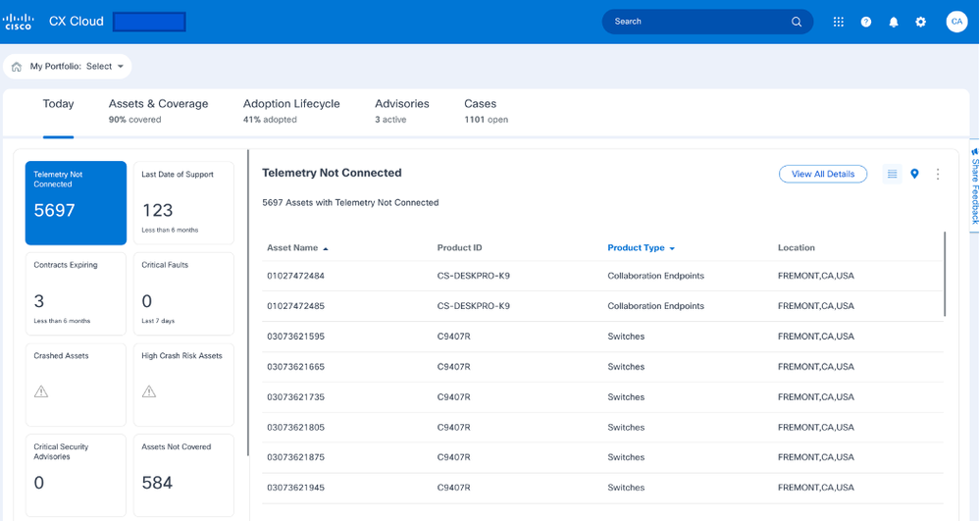This screenshot has height=521, width=980.
Task: Select the Critical Security Advisories card
Action: point(76,475)
